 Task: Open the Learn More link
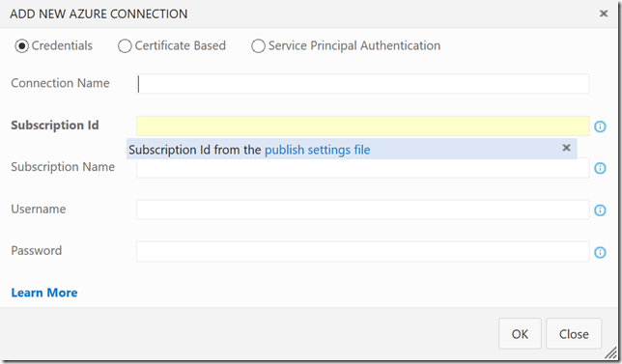[44, 293]
